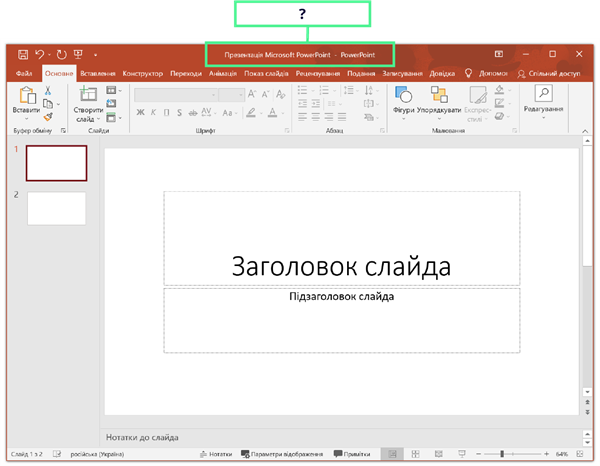This screenshot has height=466, width=600.
Task: Open character spacing AV dropdown
Action: coord(209,112)
